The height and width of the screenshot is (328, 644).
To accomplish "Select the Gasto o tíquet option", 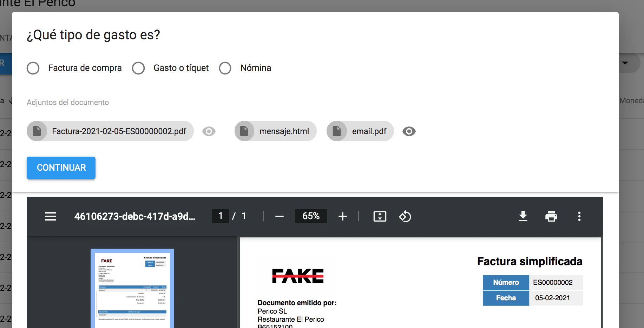I will coord(138,68).
